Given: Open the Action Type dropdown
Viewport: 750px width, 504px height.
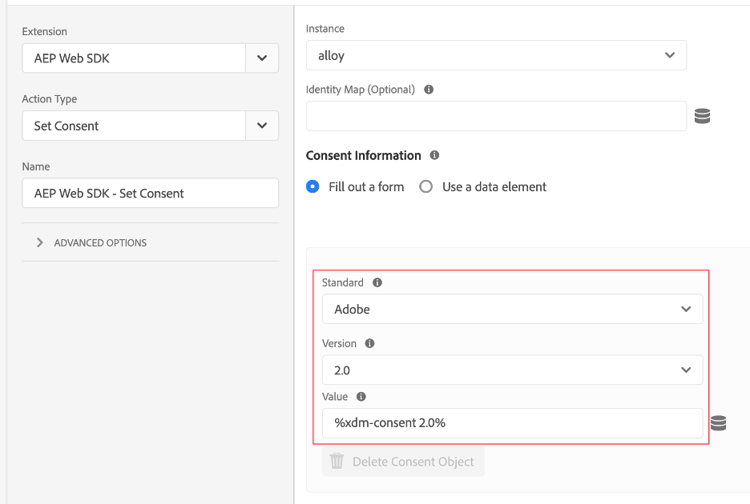Looking at the screenshot, I should coord(262,126).
